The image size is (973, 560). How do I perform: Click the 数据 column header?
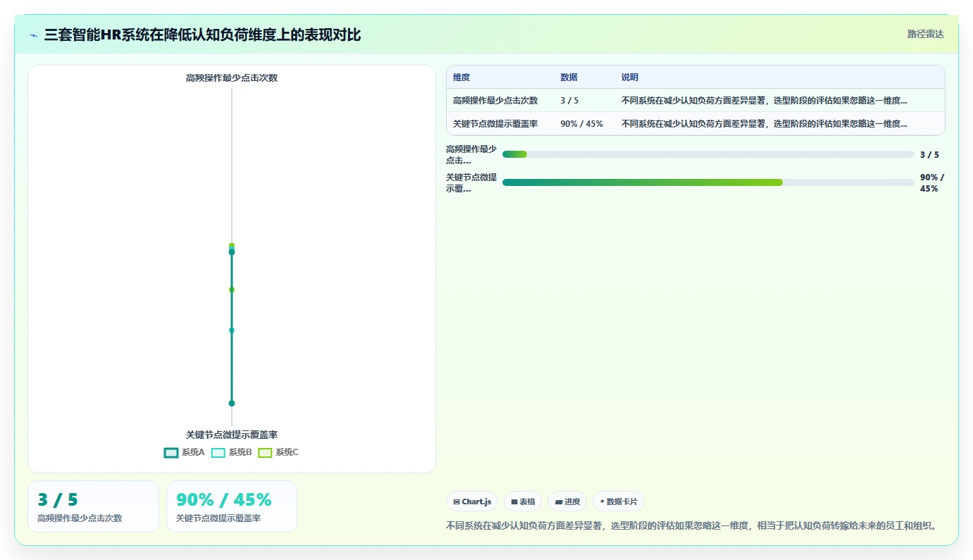point(569,77)
